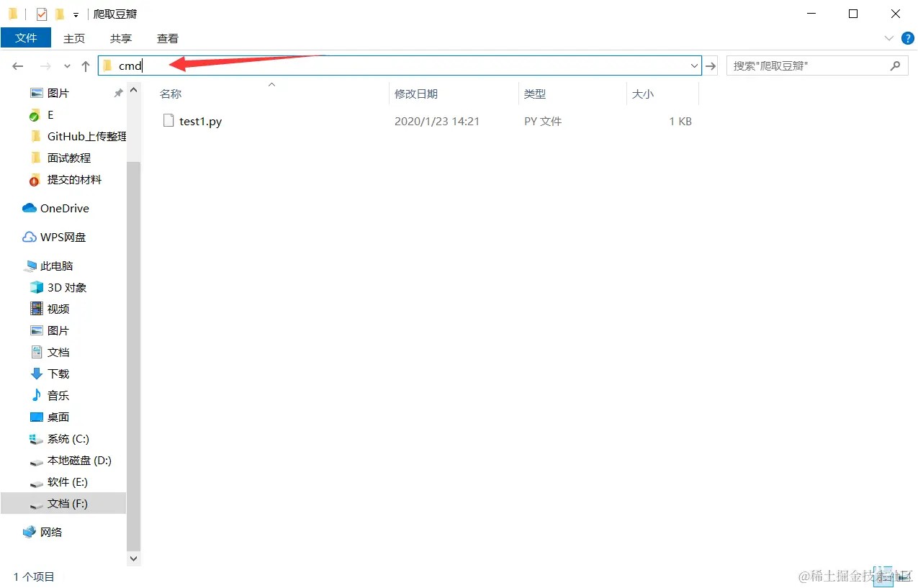
Task: Open the 下载 folder
Action: click(x=58, y=374)
